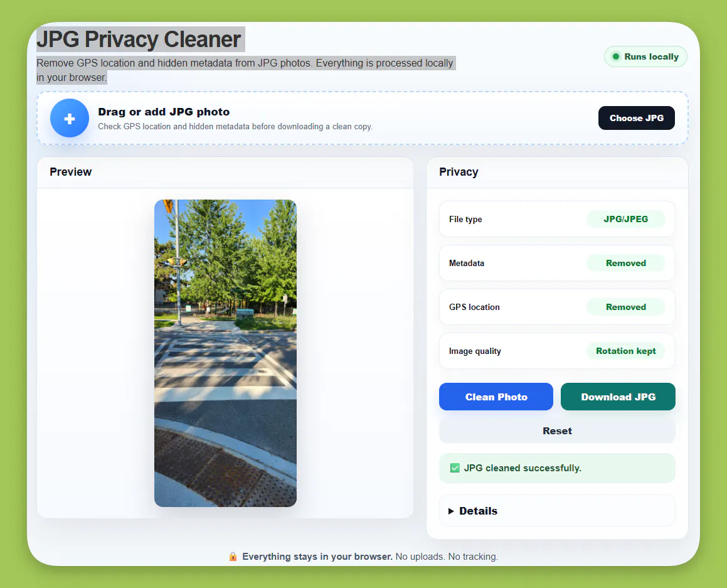Click the Preview panel heading

[x=70, y=171]
